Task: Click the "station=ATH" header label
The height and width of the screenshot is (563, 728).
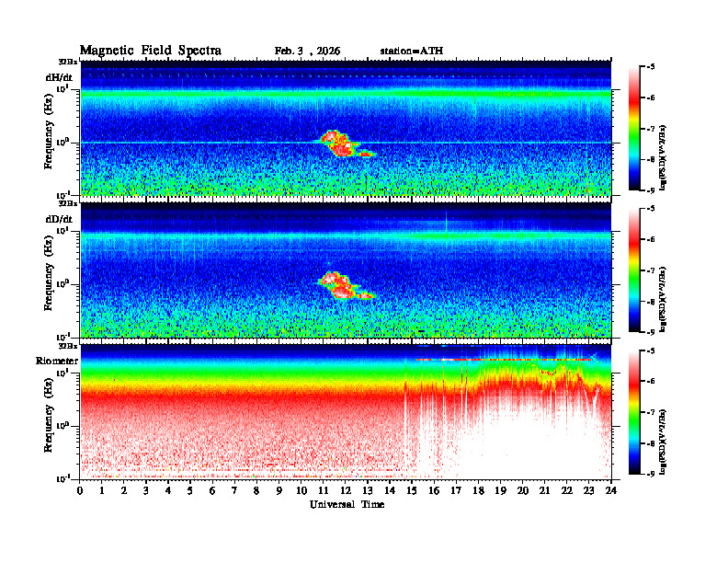Action: tap(412, 51)
